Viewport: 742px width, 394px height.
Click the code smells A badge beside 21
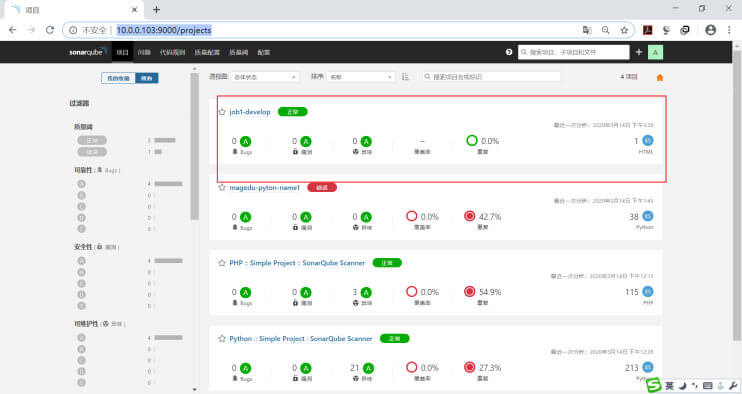368,368
